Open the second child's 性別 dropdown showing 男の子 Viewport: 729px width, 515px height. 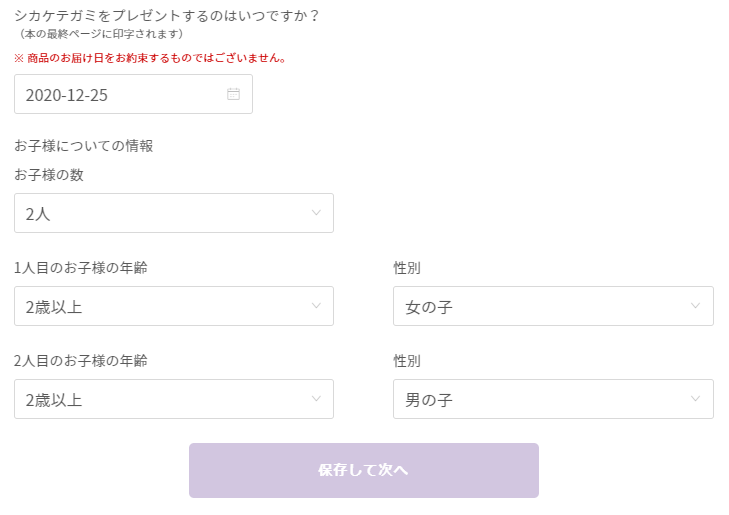[x=553, y=399]
